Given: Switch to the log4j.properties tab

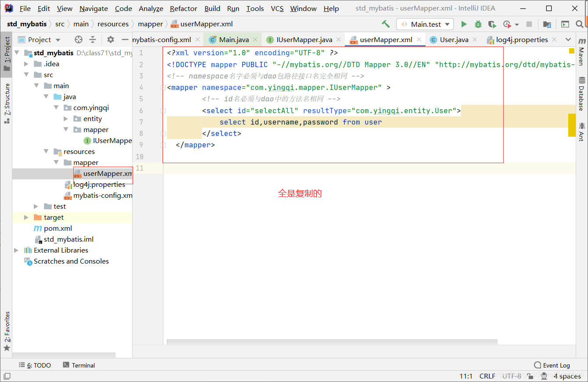Looking at the screenshot, I should click(522, 39).
